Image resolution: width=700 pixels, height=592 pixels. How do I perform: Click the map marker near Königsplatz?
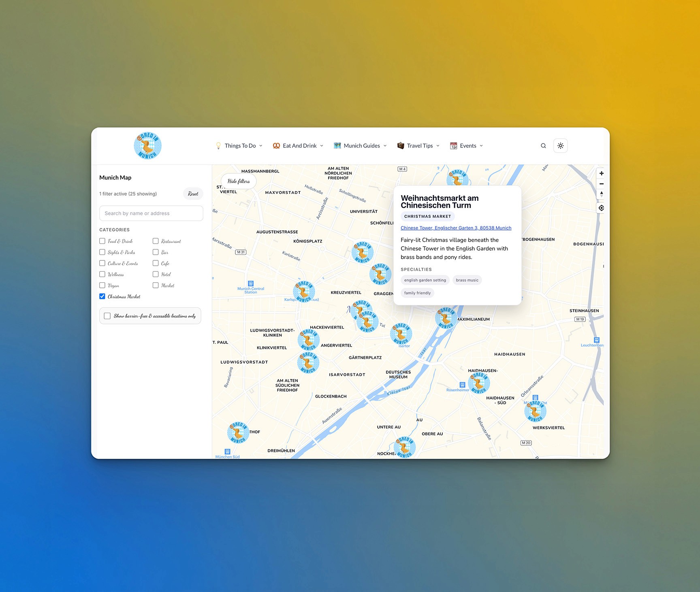pyautogui.click(x=362, y=252)
